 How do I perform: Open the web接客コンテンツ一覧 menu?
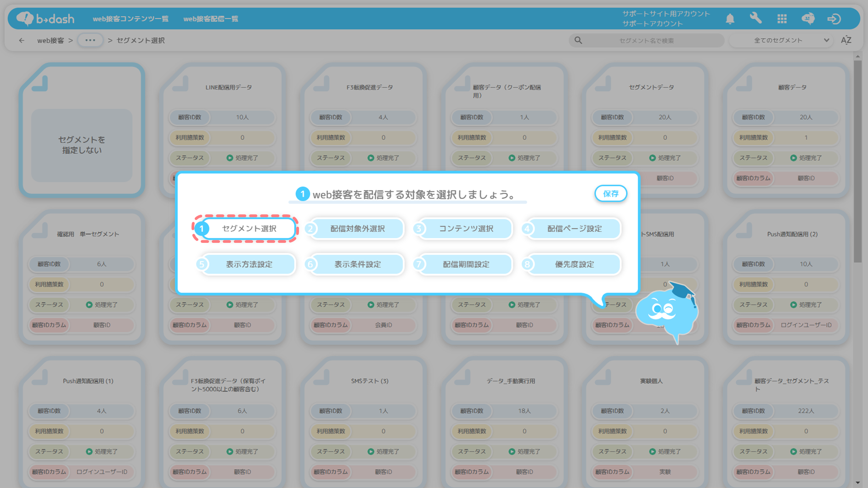[x=130, y=19]
